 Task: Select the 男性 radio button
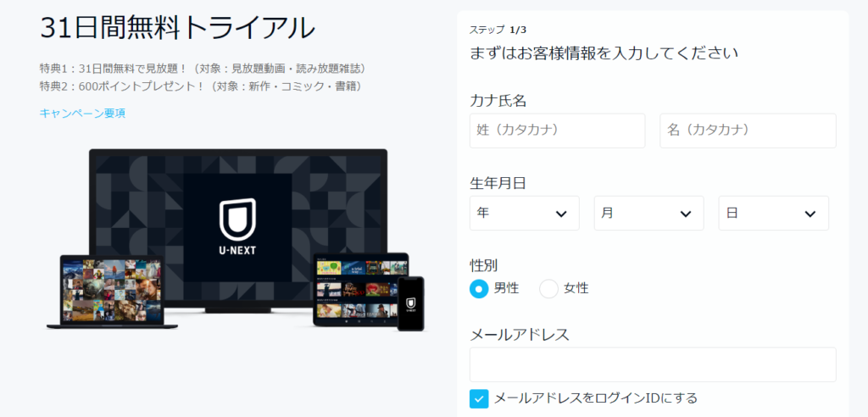pyautogui.click(x=480, y=289)
